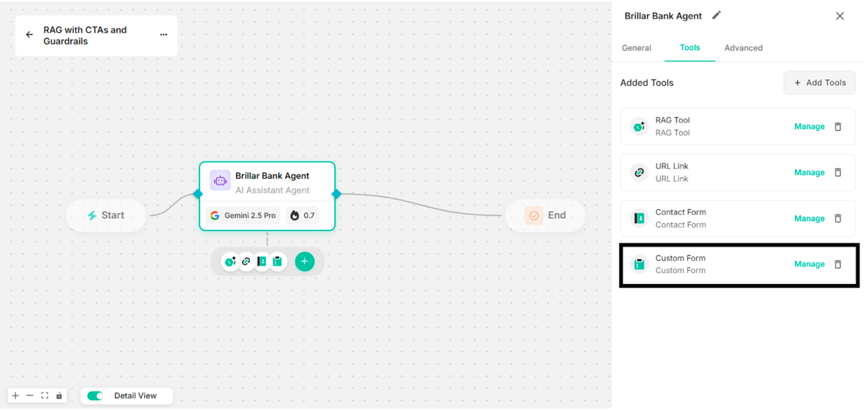This screenshot has height=411, width=868.
Task: Remove the Custom Form via its trash icon
Action: click(x=838, y=264)
